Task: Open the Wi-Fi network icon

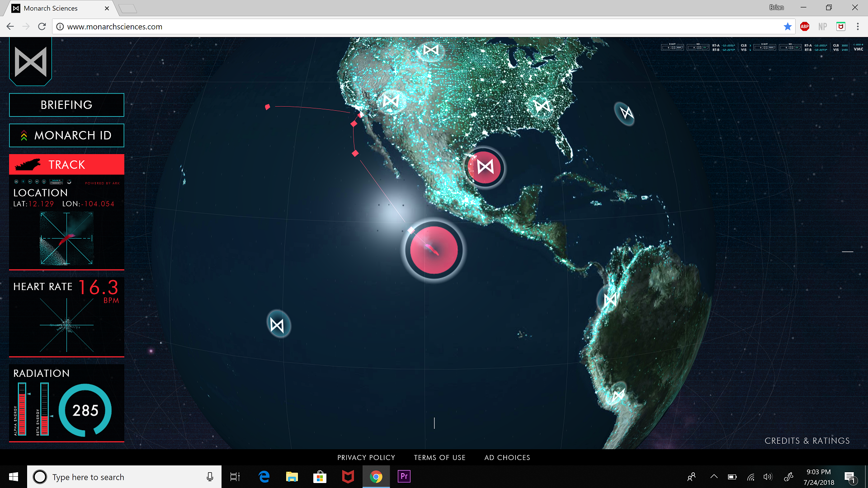Action: (x=751, y=477)
